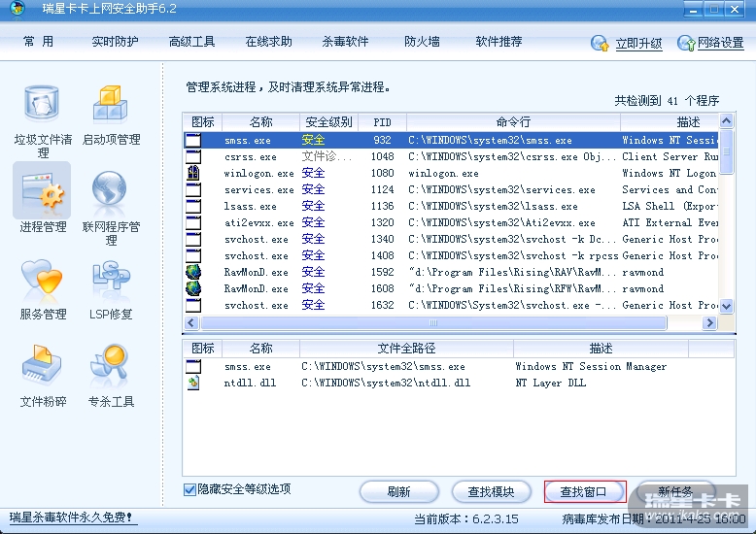Select the smss.exe process row name
The width and height of the screenshot is (756, 534).
248,141
